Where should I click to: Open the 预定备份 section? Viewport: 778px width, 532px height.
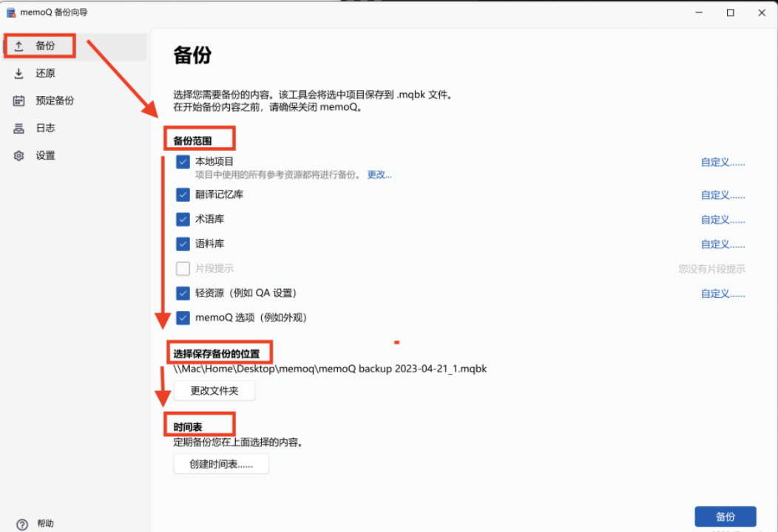(75, 100)
